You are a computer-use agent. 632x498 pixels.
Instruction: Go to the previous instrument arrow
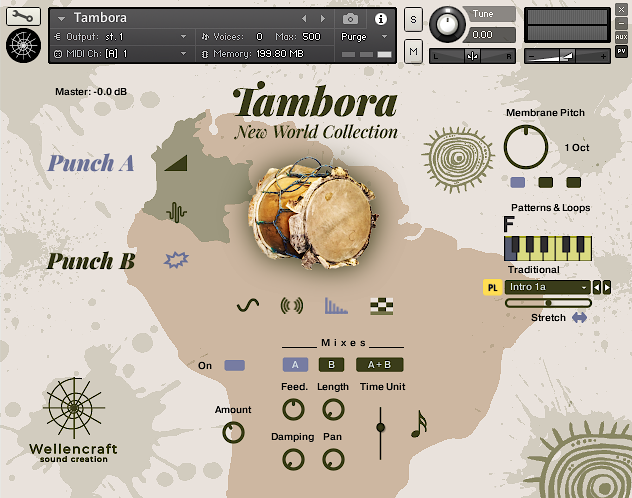click(304, 19)
